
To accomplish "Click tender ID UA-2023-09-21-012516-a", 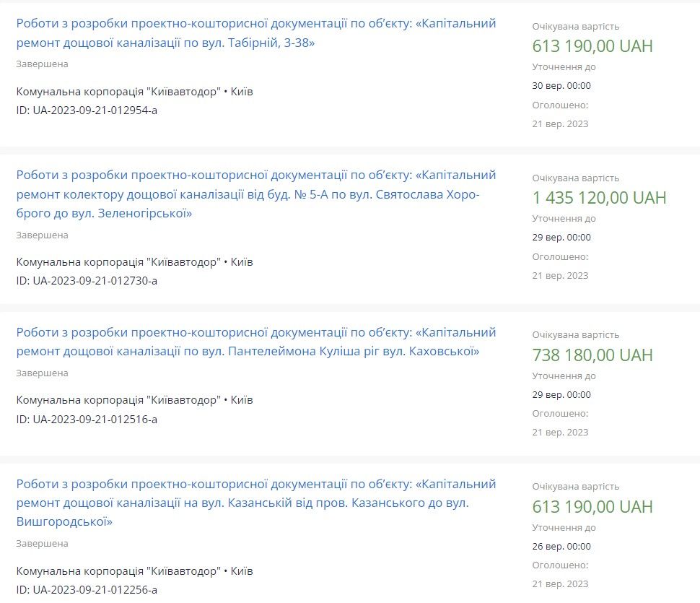I will click(x=87, y=419).
